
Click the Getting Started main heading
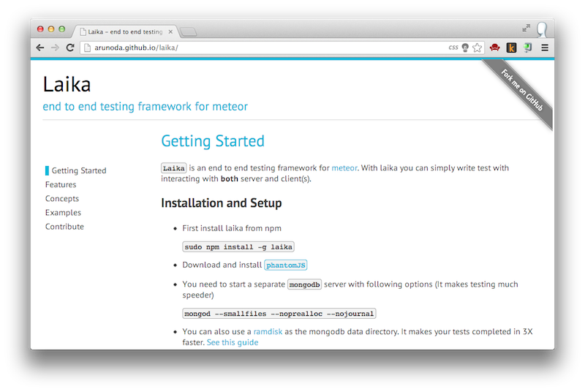[213, 141]
